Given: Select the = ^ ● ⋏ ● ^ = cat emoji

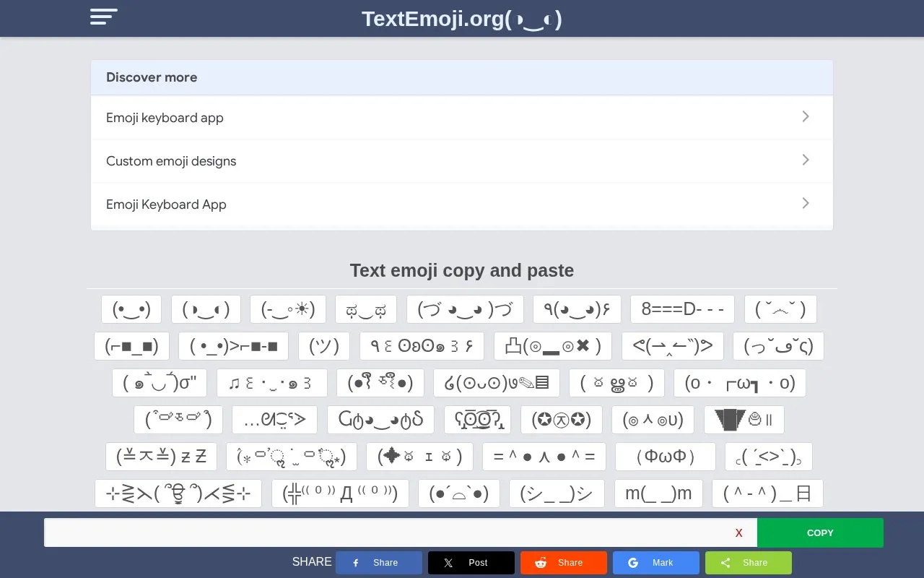Looking at the screenshot, I should tap(544, 457).
